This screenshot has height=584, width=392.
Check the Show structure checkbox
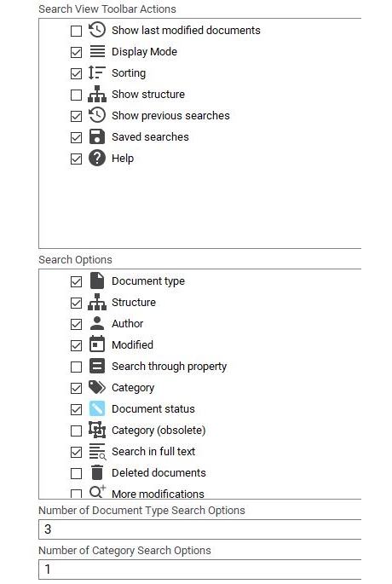pos(76,95)
